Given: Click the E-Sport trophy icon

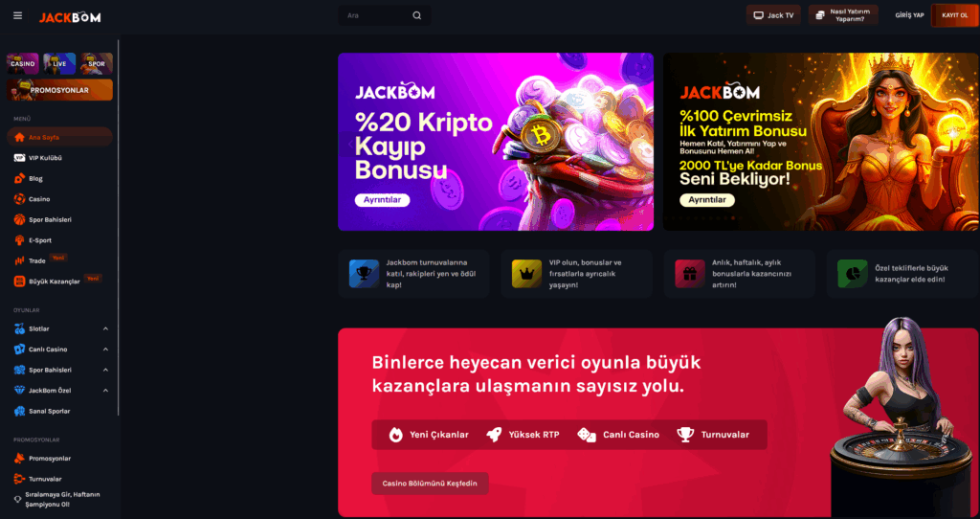Looking at the screenshot, I should (x=19, y=240).
